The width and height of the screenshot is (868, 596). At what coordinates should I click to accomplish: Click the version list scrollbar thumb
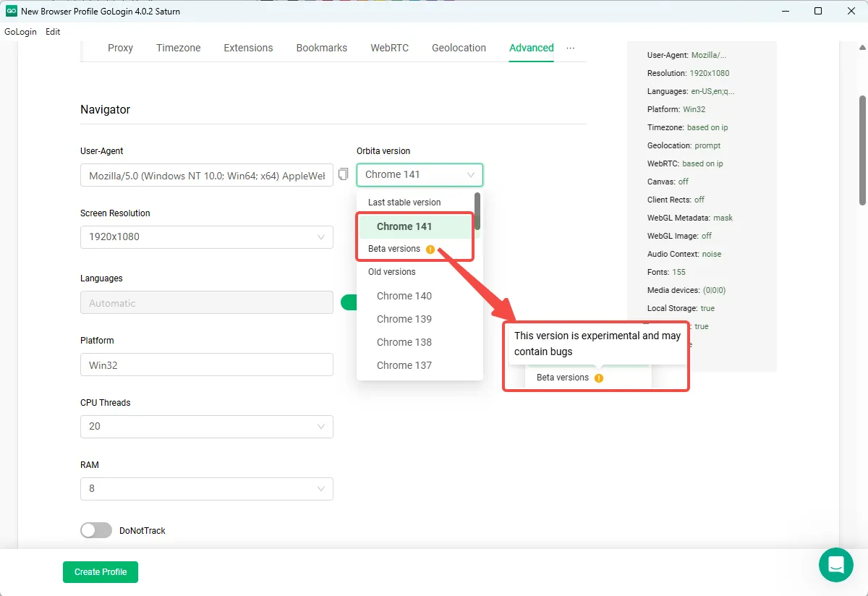tap(477, 210)
